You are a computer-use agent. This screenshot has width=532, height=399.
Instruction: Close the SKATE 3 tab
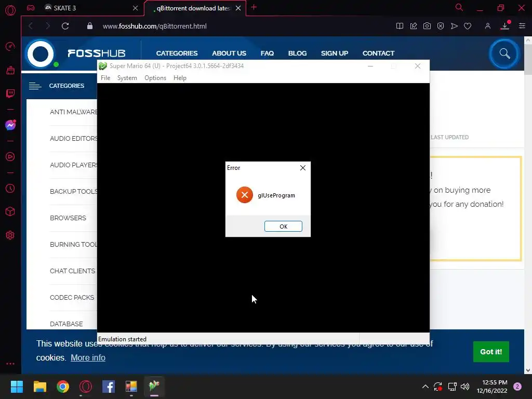pos(136,8)
